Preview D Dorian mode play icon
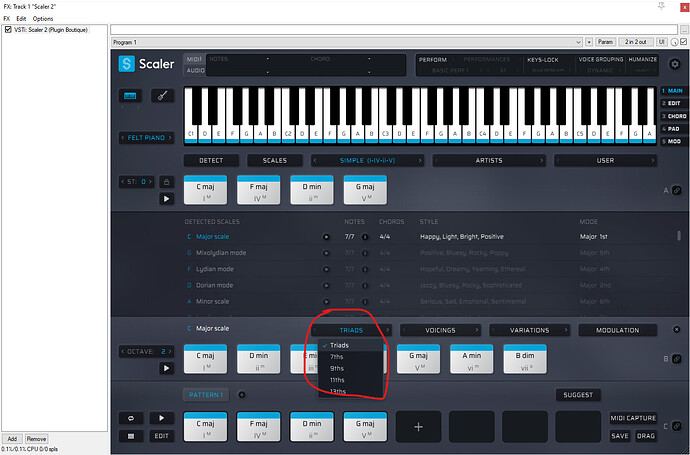The image size is (690, 455). coord(326,286)
